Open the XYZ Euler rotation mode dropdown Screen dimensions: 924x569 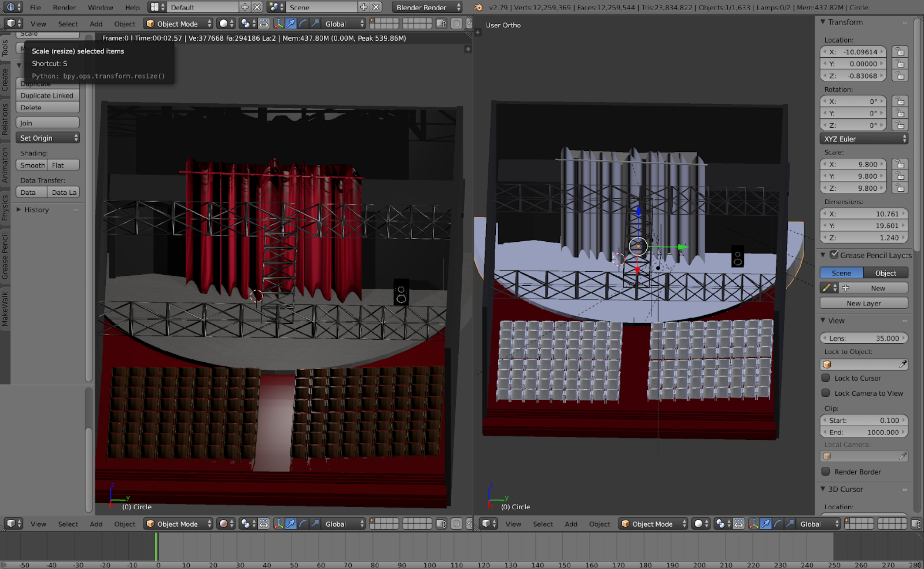pyautogui.click(x=864, y=139)
